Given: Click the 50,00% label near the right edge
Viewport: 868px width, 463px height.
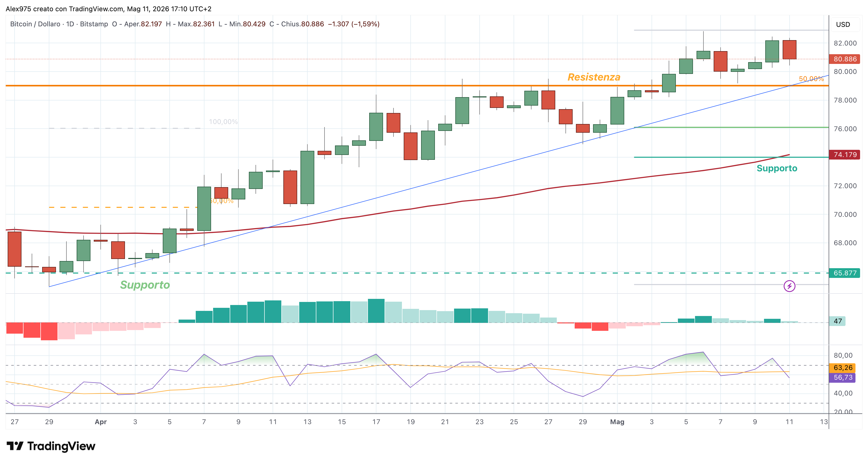Looking at the screenshot, I should point(811,79).
